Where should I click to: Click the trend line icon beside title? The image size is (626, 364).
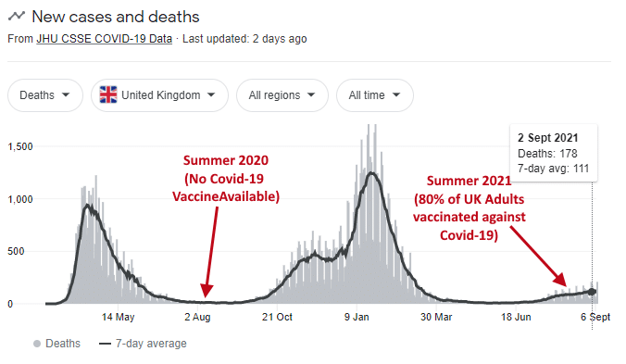(17, 17)
